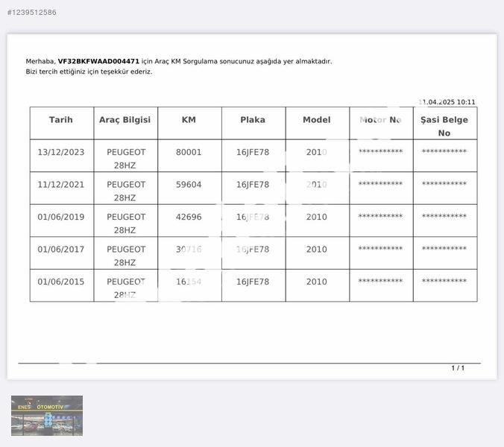The width and height of the screenshot is (504, 447).
Task: Click masked Şasi Belge No in the 11/12/2021 row
Action: coord(444,184)
